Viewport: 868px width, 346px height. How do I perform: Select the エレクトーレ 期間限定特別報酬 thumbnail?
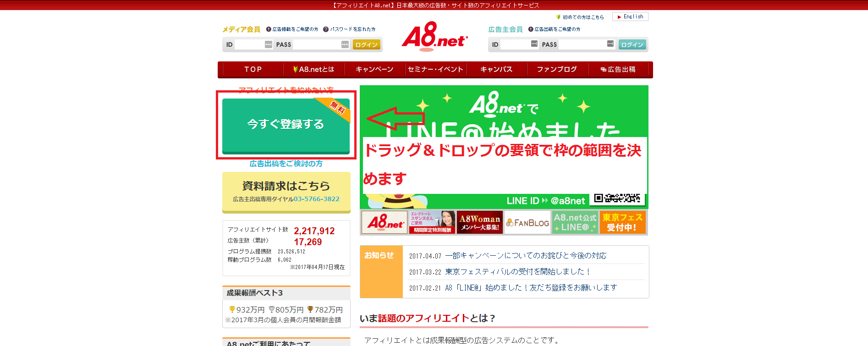(x=432, y=222)
